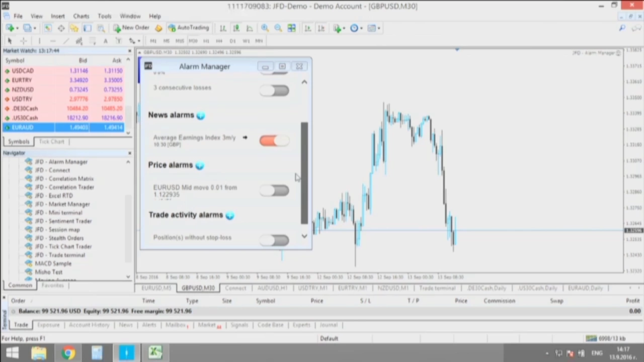Select the vertical line tool
The image size is (644, 362).
pyautogui.click(x=39, y=41)
